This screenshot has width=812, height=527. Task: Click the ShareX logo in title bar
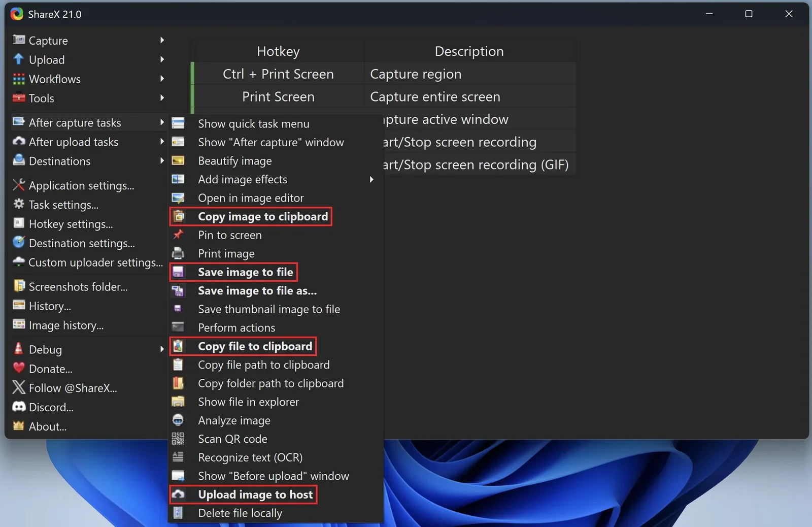tap(17, 14)
